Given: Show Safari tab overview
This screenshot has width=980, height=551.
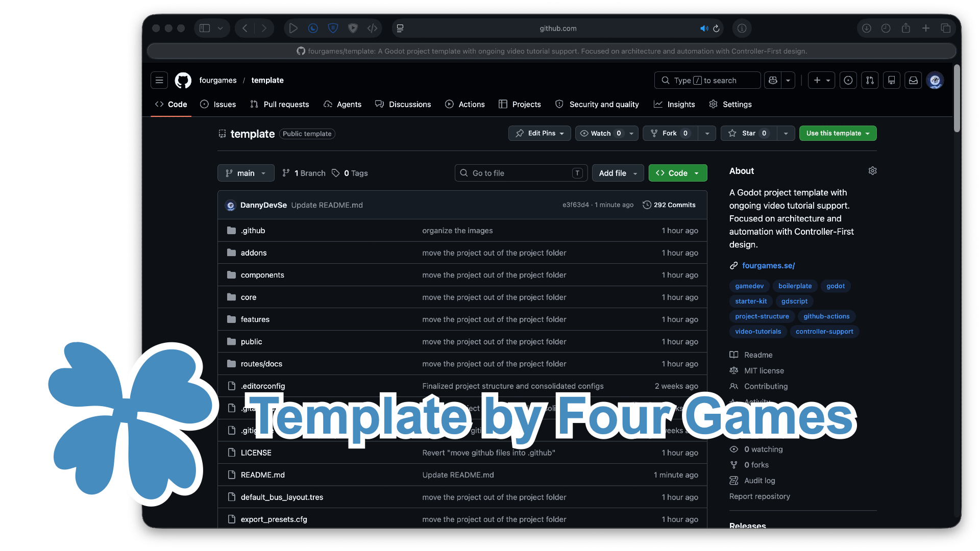Looking at the screenshot, I should [x=945, y=29].
